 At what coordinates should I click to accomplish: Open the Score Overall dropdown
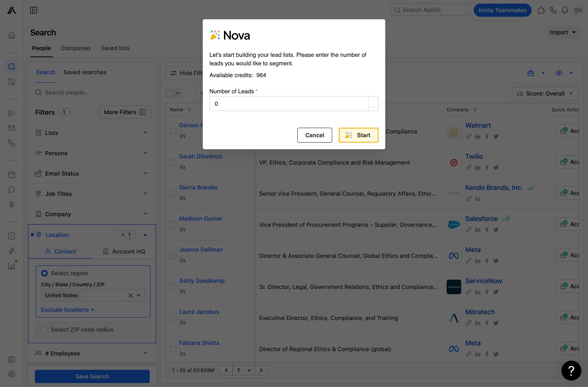pos(545,93)
